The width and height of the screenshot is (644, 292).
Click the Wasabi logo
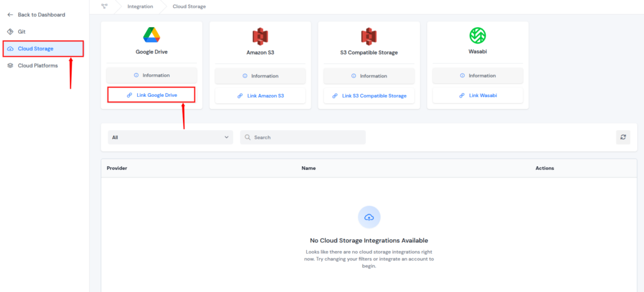[478, 35]
